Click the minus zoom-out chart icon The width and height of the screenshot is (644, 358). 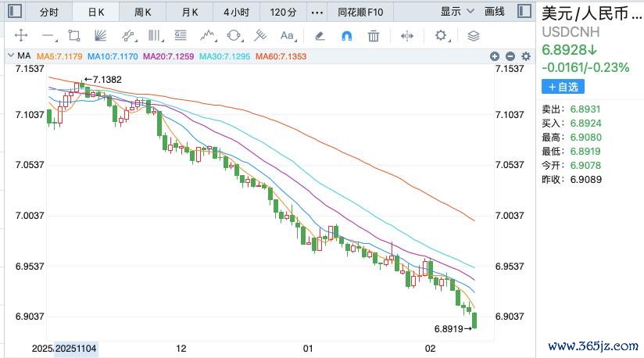510,56
